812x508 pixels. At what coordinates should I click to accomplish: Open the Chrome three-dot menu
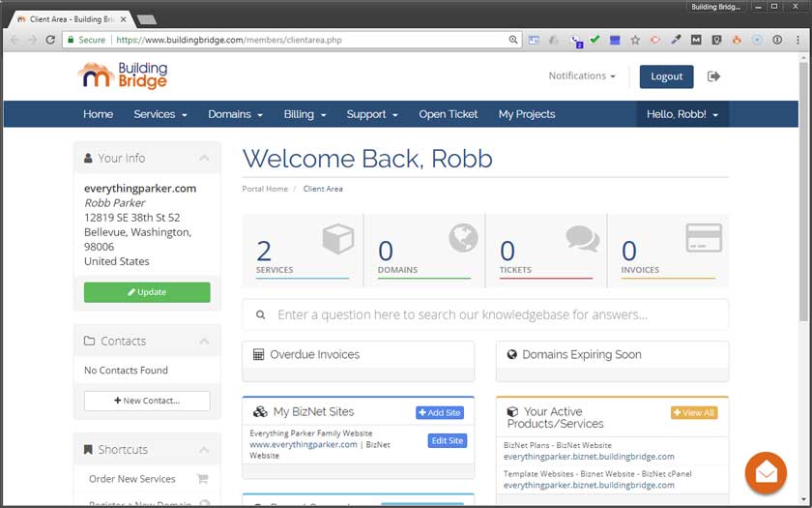(x=797, y=40)
